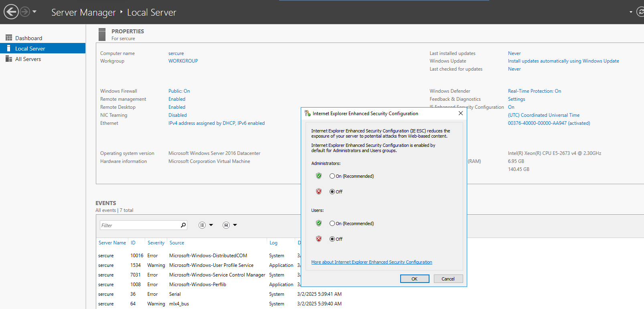Click the All Servers sidebar icon
Image resolution: width=644 pixels, height=309 pixels.
click(x=9, y=59)
